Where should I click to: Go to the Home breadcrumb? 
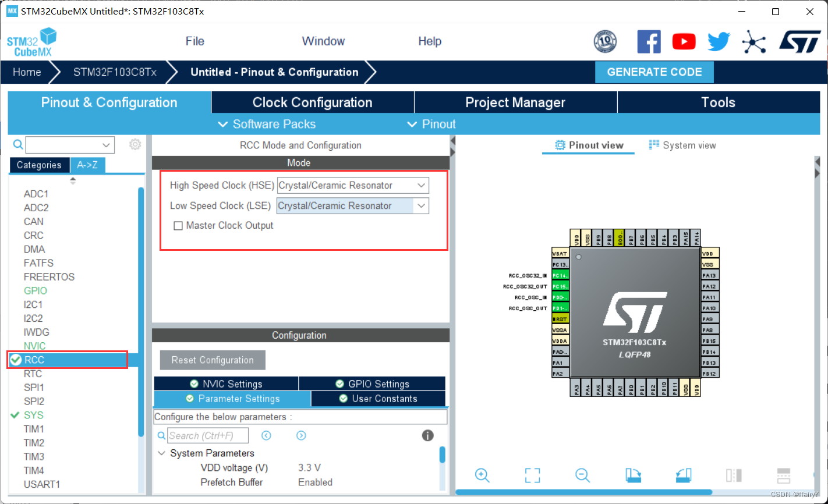tap(27, 72)
